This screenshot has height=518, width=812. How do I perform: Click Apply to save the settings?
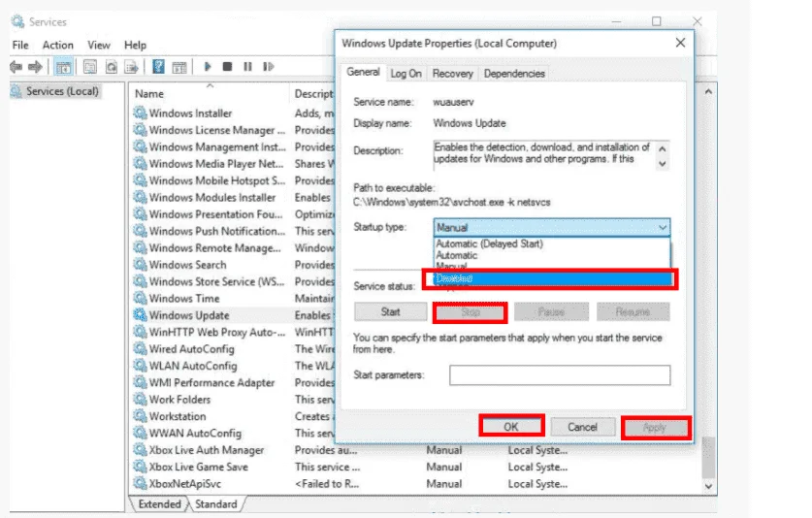(x=655, y=428)
